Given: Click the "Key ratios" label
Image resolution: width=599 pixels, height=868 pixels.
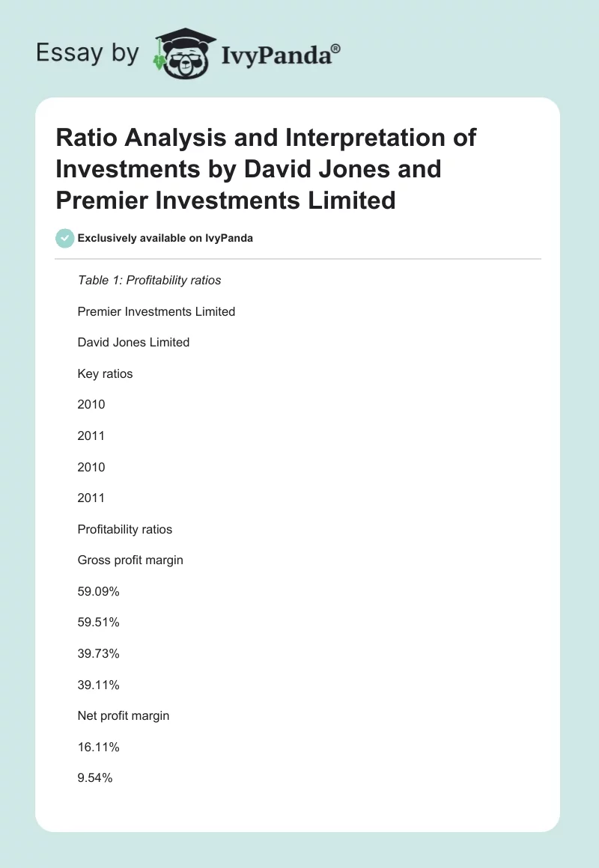Looking at the screenshot, I should pyautogui.click(x=105, y=373).
